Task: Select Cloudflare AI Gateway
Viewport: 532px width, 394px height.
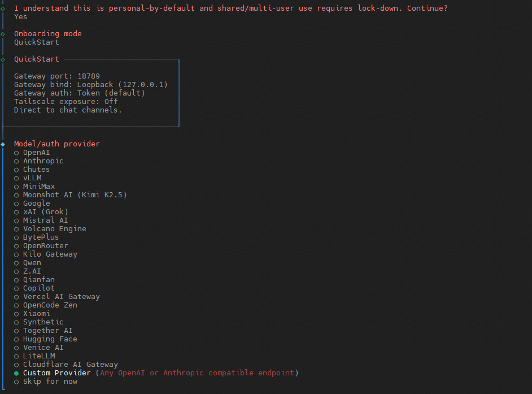Action: 70,365
